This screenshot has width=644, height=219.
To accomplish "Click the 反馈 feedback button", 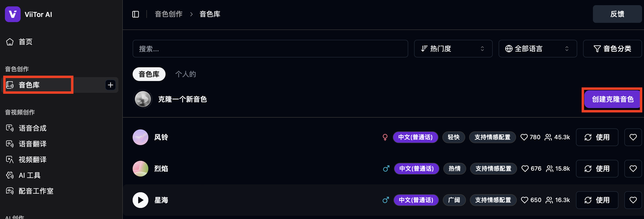I will coord(617,14).
